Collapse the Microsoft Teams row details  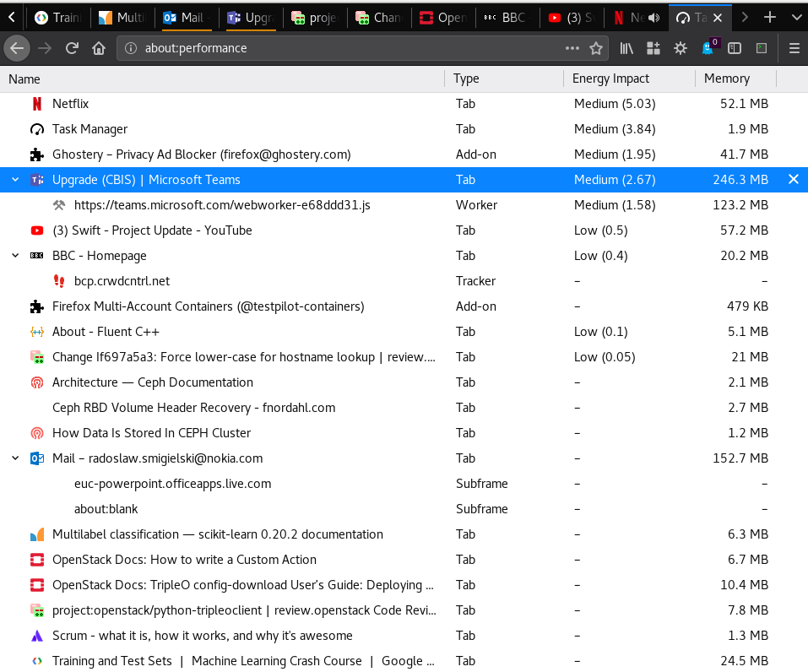coord(15,179)
